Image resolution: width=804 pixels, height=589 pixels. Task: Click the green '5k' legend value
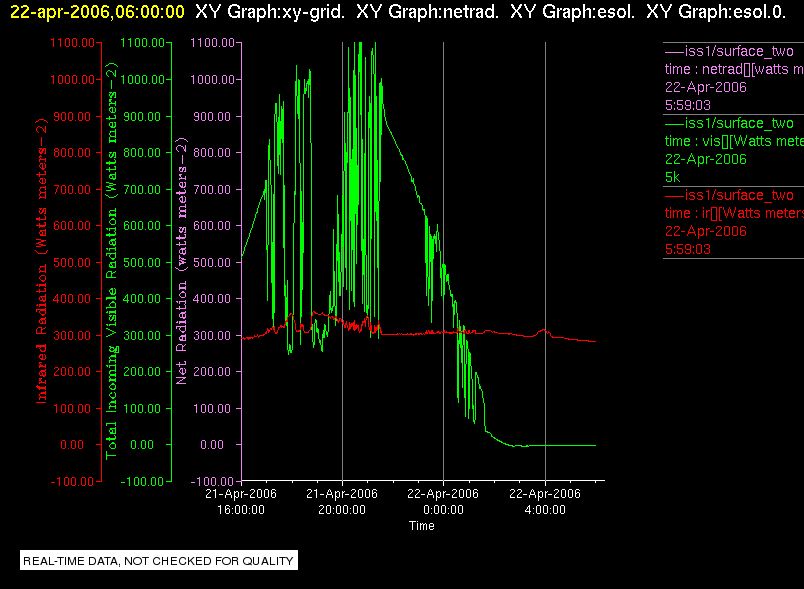click(672, 177)
